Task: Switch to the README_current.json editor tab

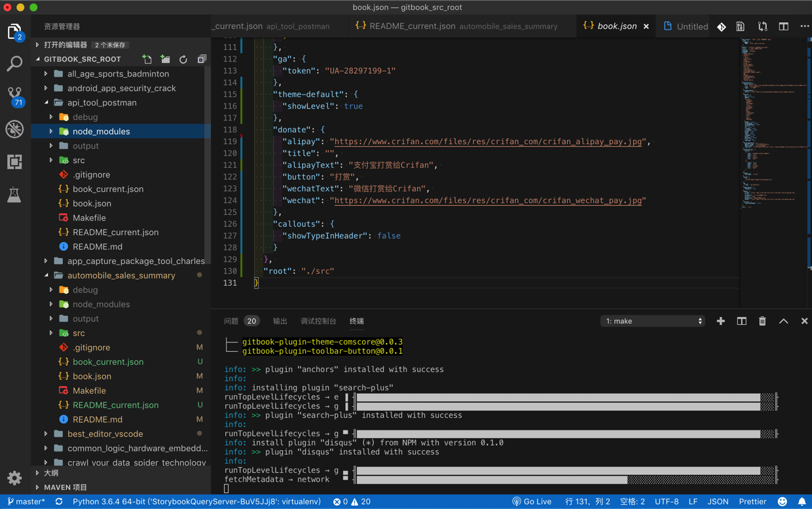Action: tap(412, 26)
